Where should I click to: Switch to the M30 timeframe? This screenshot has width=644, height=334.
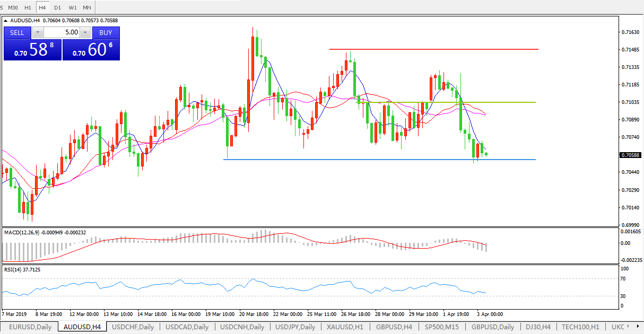pyautogui.click(x=13, y=8)
